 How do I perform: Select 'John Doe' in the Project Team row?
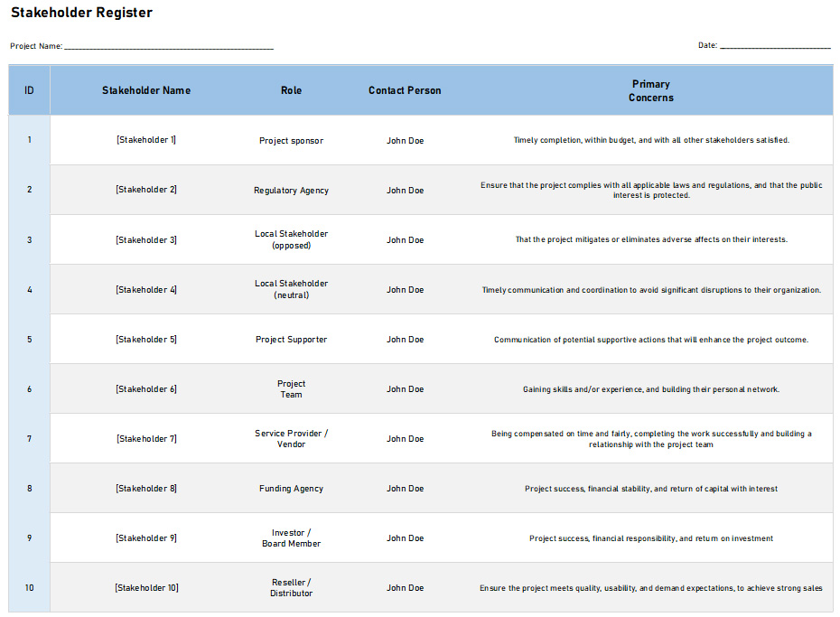point(406,389)
